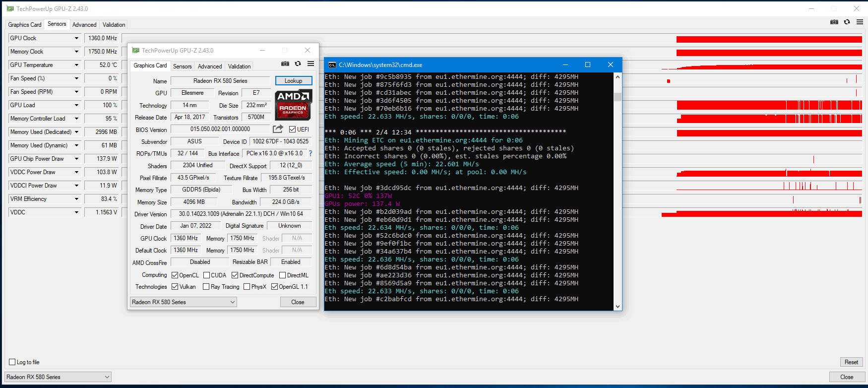Click the refresh icon in the small GPU-Z window
This screenshot has height=388, width=868.
click(298, 64)
